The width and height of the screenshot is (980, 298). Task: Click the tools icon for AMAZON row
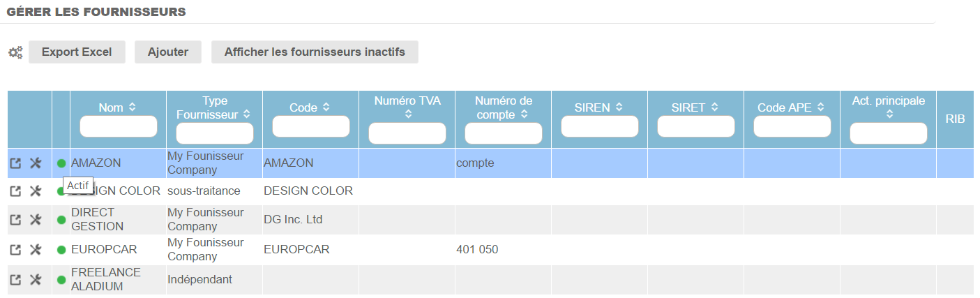tap(36, 163)
